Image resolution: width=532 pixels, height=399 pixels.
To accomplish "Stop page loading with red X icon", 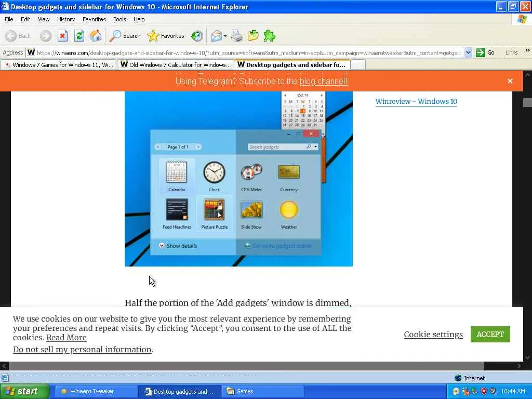I will click(x=62, y=36).
